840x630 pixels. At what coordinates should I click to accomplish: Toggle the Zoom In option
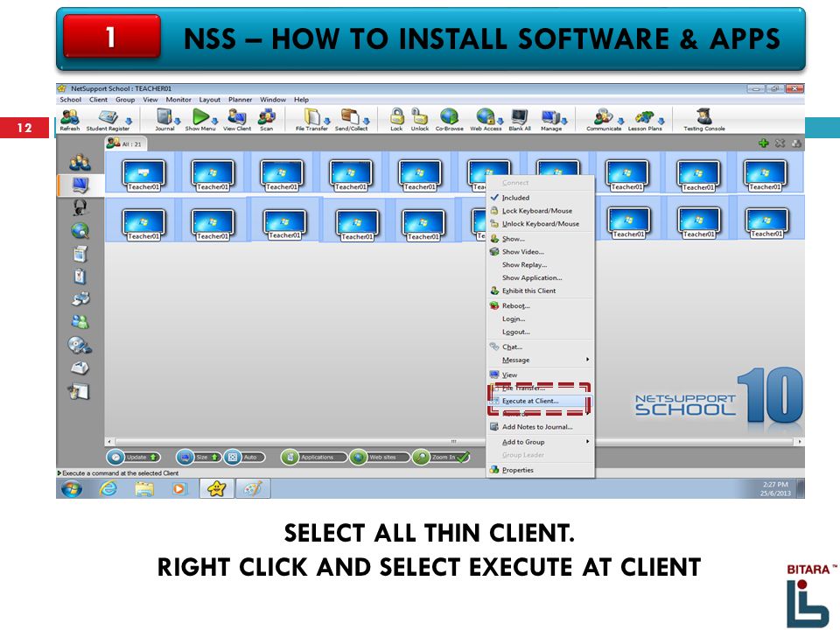click(441, 457)
